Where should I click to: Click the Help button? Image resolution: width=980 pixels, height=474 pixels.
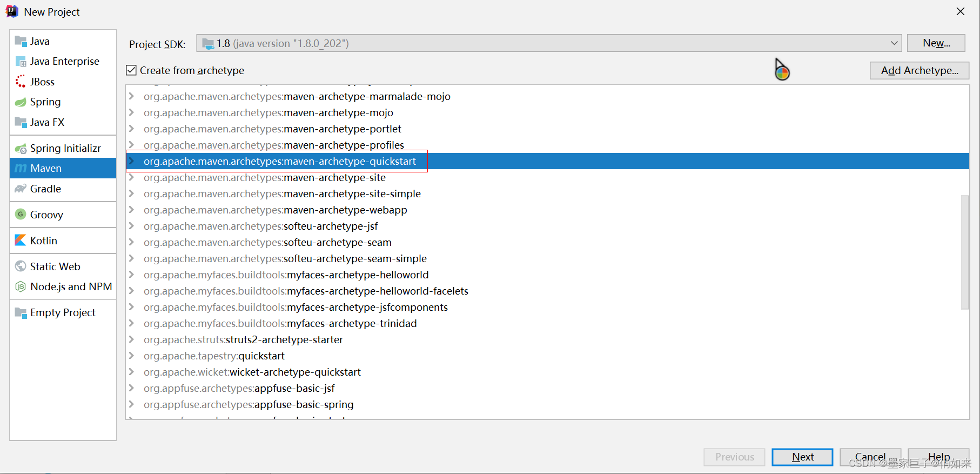[938, 457]
